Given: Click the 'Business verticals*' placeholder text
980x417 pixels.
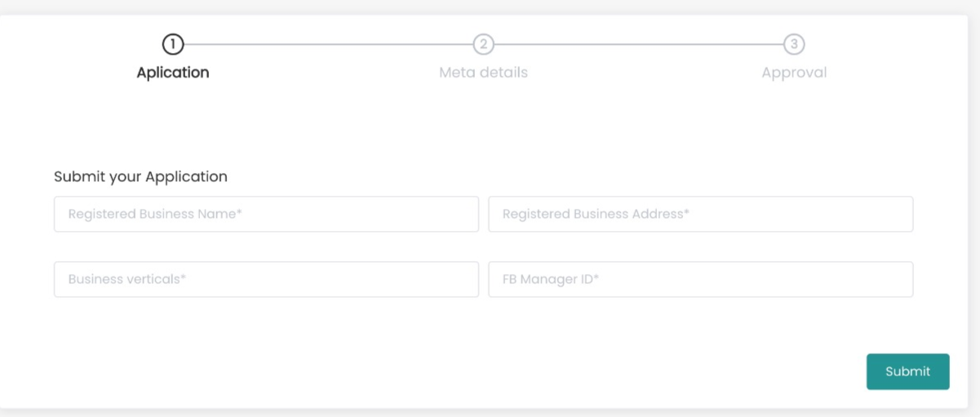Looking at the screenshot, I should point(127,280).
